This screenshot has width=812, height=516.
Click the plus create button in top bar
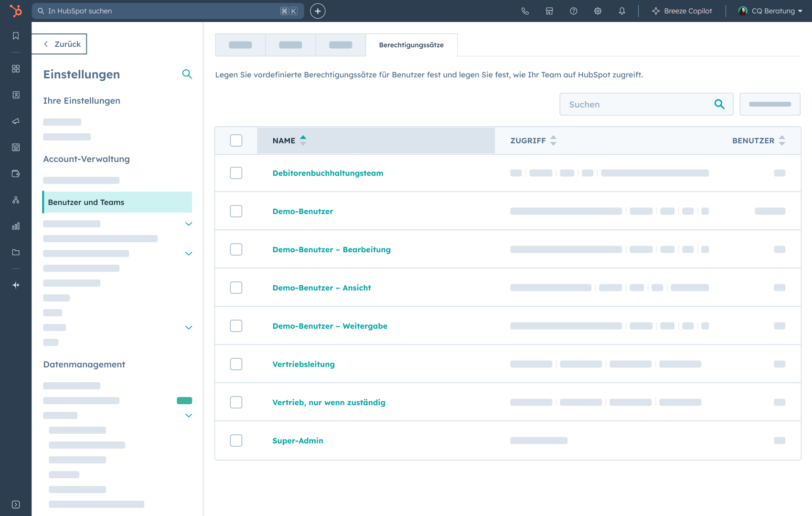[x=318, y=11]
